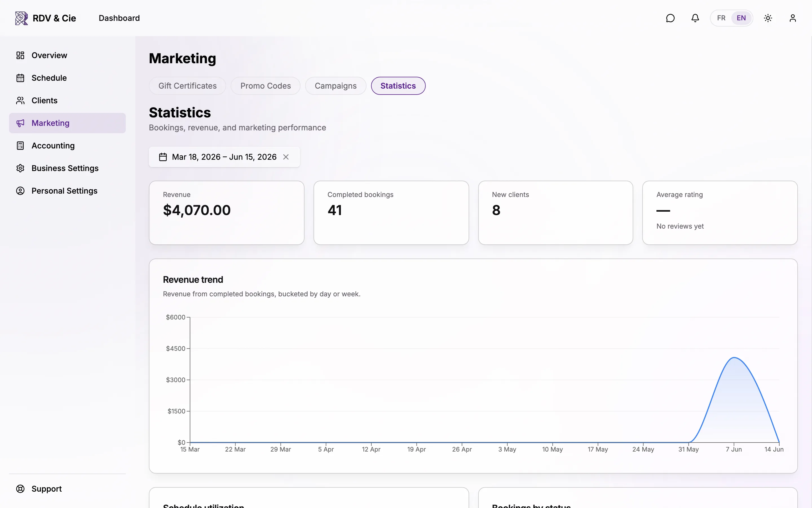Open Business Settings label
Screen dimensions: 812x508
(65, 168)
